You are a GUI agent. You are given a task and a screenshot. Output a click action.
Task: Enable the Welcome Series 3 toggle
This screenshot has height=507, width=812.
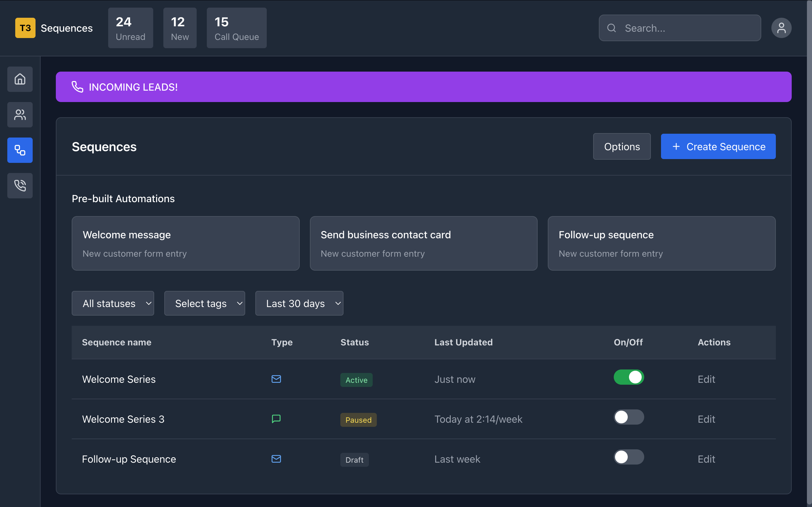[x=628, y=417]
